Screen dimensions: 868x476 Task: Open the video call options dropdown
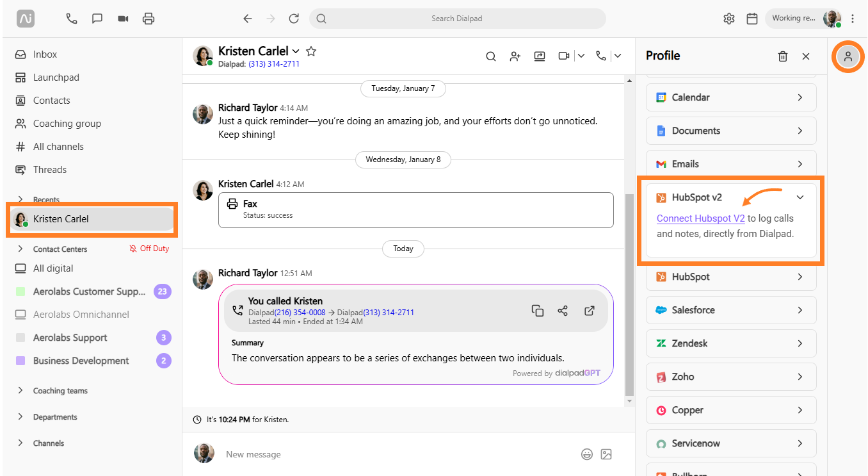tap(581, 56)
